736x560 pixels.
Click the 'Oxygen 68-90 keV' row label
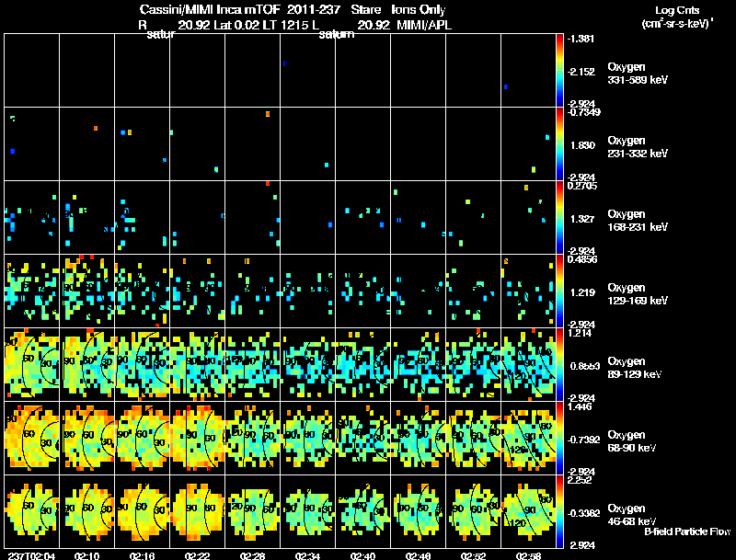(632, 441)
